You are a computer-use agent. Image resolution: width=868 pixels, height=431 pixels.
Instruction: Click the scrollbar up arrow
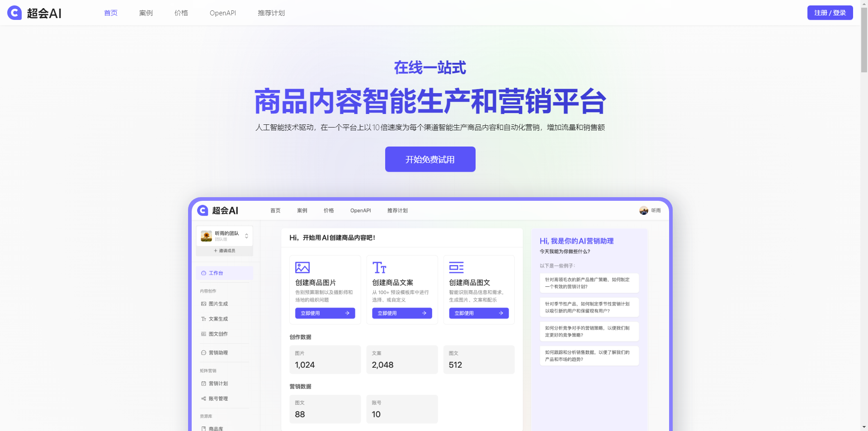click(864, 3)
